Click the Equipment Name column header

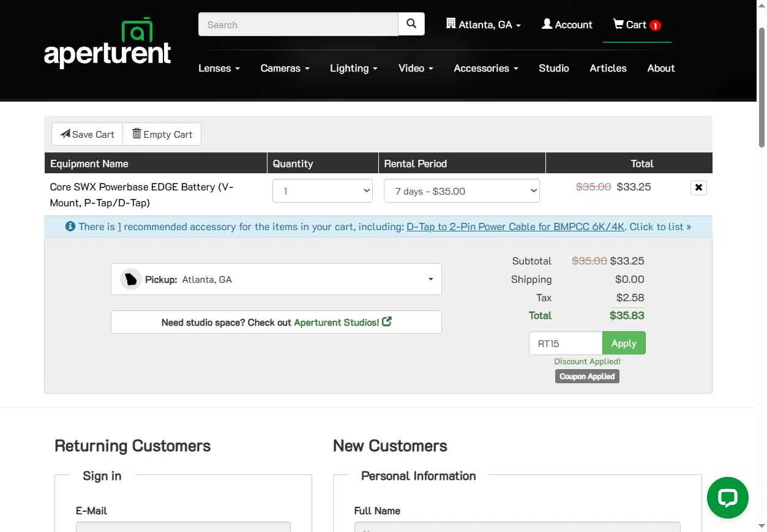[x=89, y=163]
